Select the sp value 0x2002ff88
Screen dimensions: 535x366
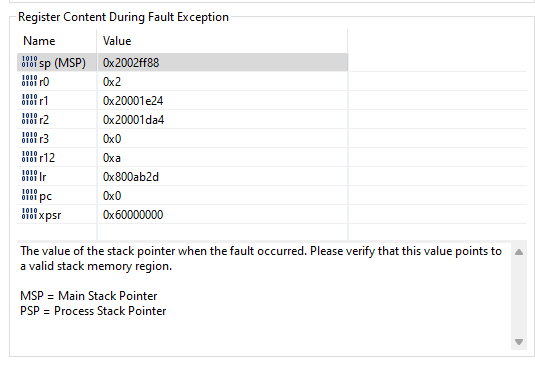point(131,63)
